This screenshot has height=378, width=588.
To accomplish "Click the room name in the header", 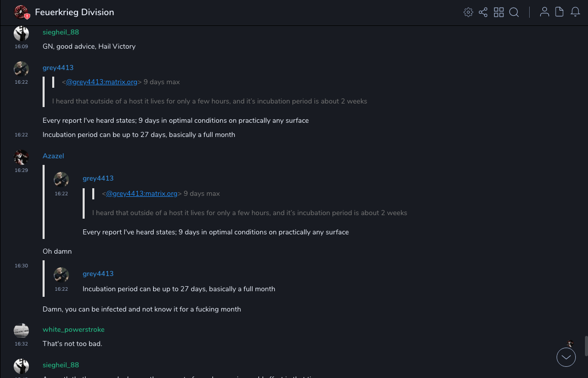I will 75,12.
